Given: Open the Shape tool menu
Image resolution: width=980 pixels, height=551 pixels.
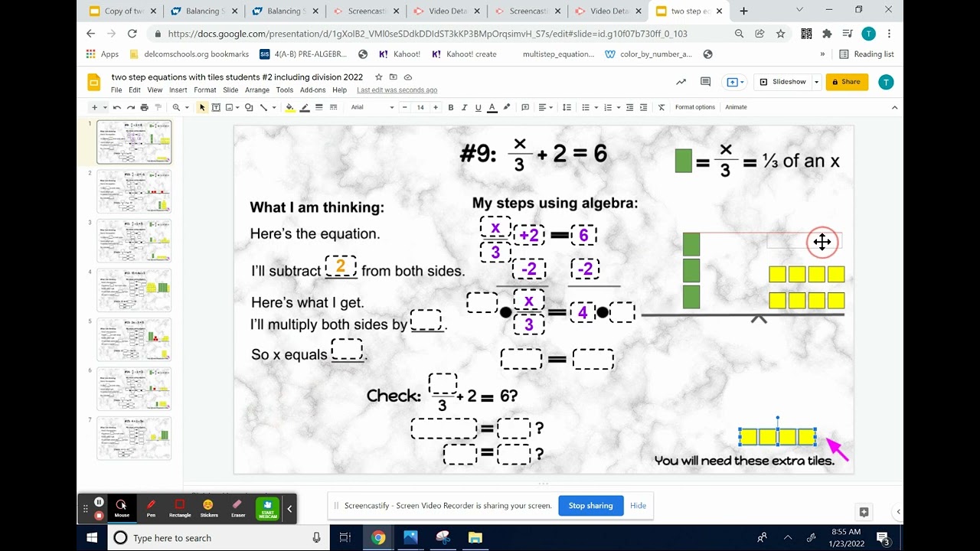Looking at the screenshot, I should point(249,107).
